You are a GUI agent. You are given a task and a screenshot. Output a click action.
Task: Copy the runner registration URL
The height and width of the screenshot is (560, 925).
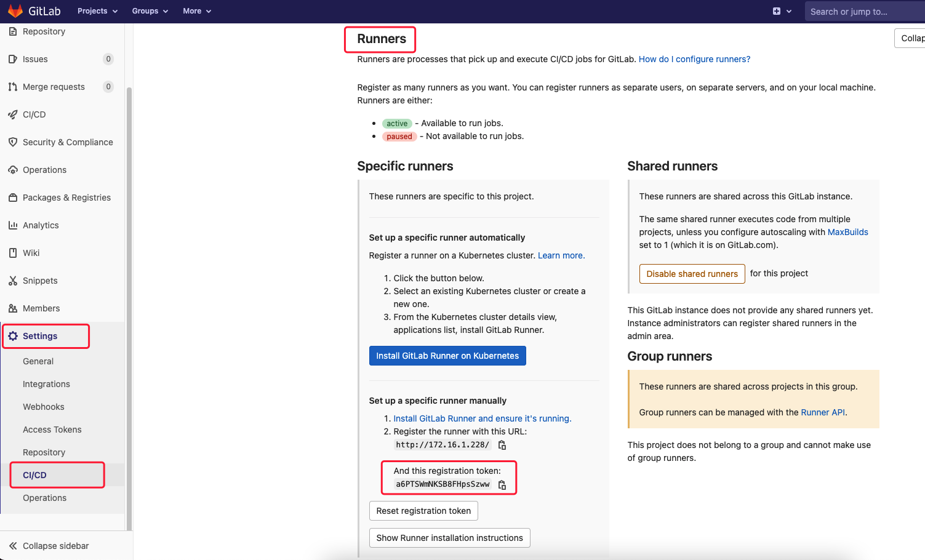pyautogui.click(x=502, y=445)
